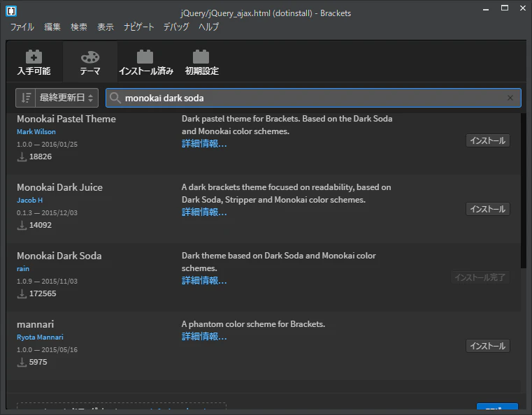
Task: Click the mannari theme title
Action: (35, 324)
